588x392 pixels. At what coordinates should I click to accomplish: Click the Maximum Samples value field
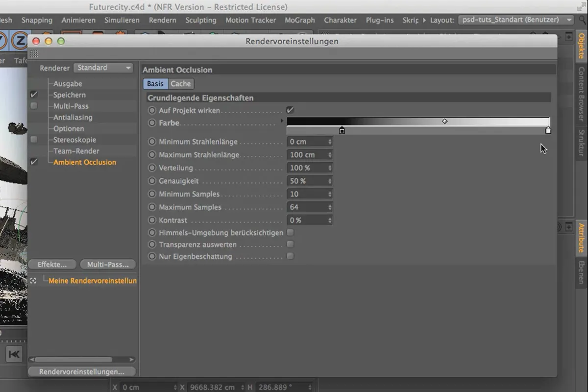coord(310,207)
